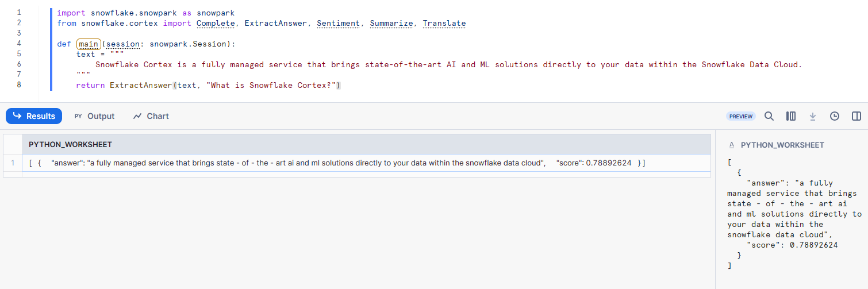
Task: Click row number 1 in results grid
Action: click(13, 163)
